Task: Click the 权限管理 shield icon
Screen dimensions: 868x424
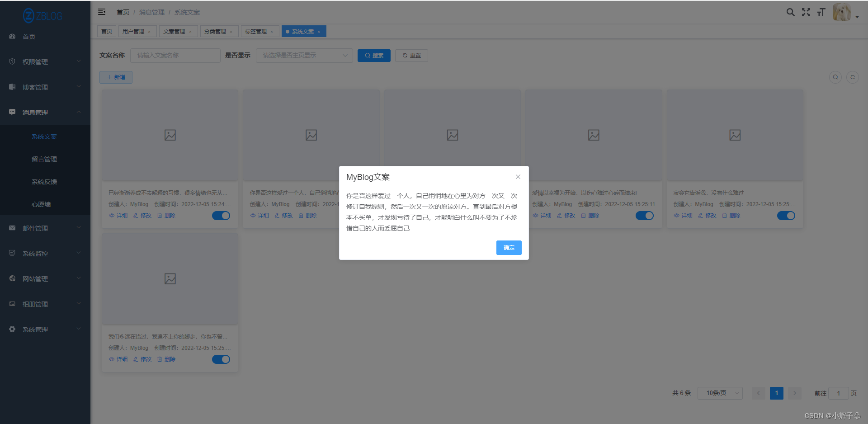Action: coord(12,61)
